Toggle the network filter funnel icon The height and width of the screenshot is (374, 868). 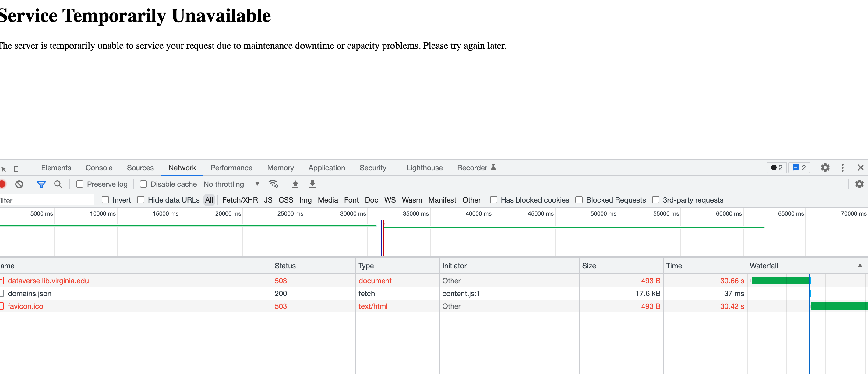coord(41,184)
